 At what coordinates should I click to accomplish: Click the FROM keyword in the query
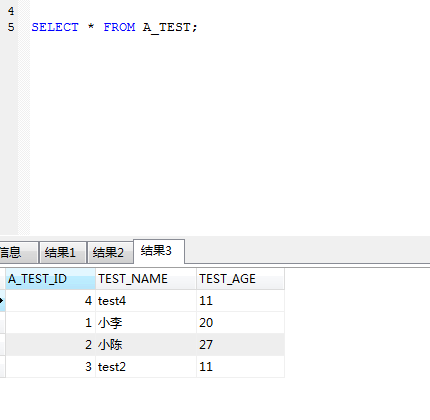119,27
